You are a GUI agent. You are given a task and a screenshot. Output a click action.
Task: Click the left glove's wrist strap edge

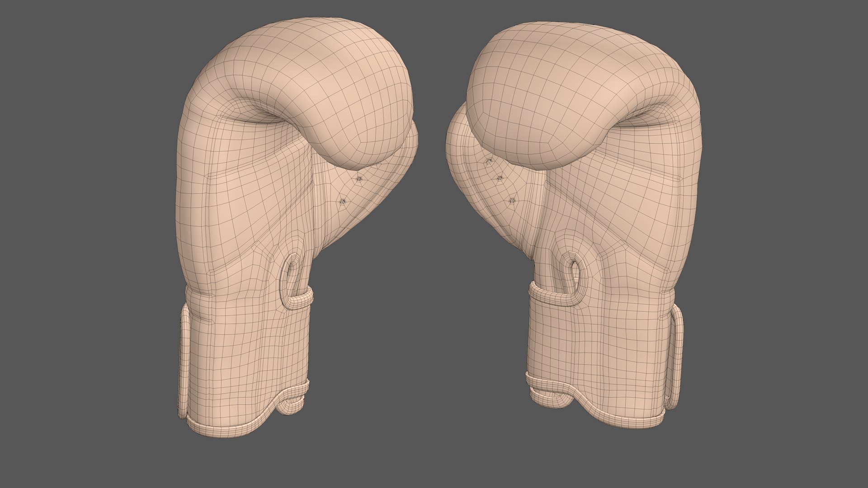point(184,357)
